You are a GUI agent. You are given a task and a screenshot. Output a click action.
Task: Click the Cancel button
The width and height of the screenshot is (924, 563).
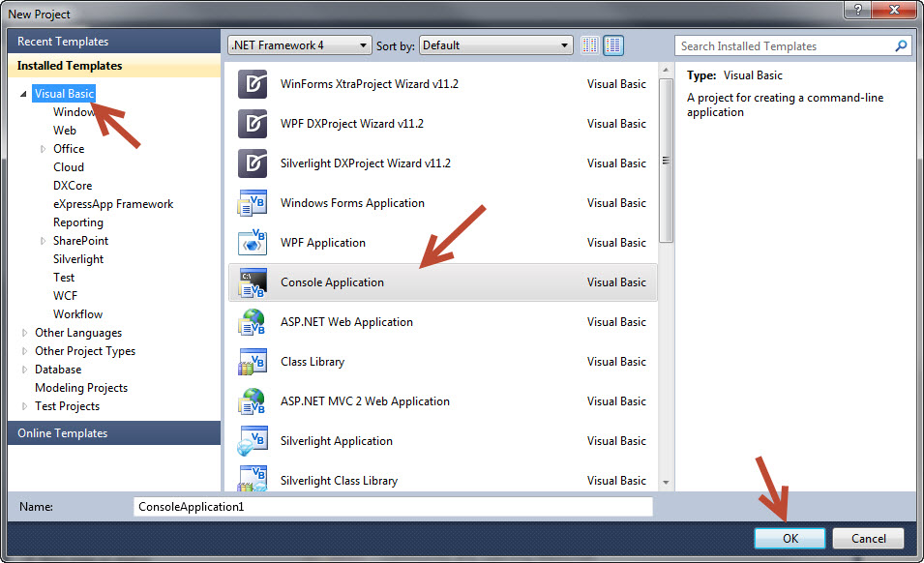[868, 538]
